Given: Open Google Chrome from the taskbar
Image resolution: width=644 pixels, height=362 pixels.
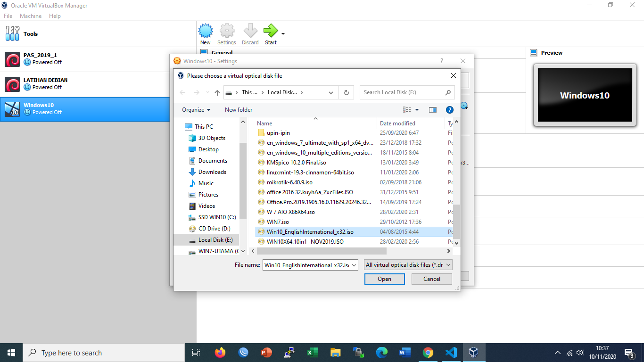Looking at the screenshot, I should tap(428, 353).
